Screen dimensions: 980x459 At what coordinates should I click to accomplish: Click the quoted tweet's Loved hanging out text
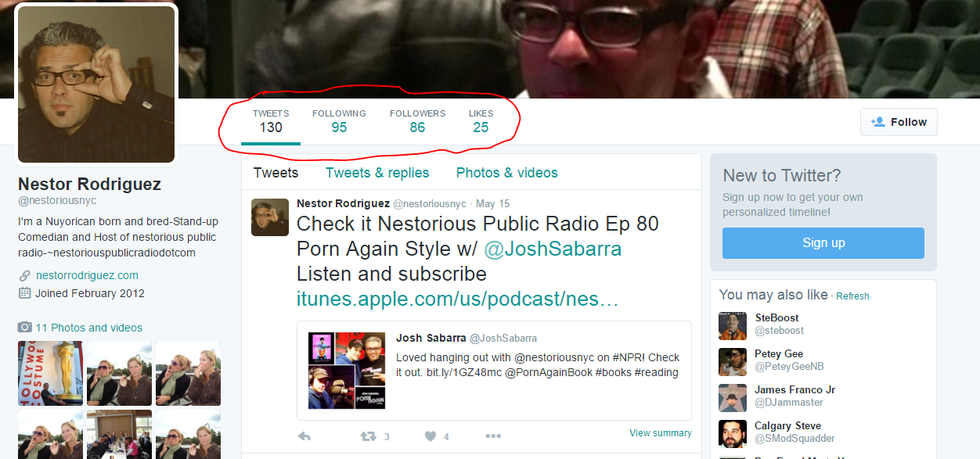coord(538,364)
